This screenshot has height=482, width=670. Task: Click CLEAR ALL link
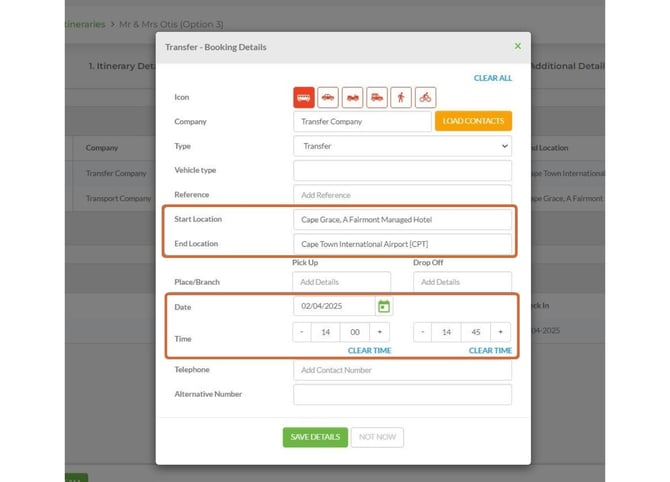493,78
